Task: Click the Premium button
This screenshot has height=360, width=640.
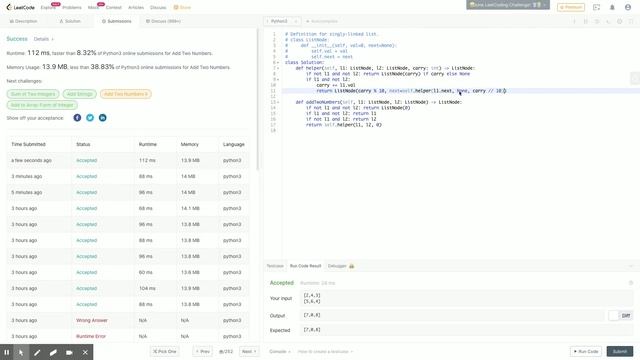Action: coord(571,7)
